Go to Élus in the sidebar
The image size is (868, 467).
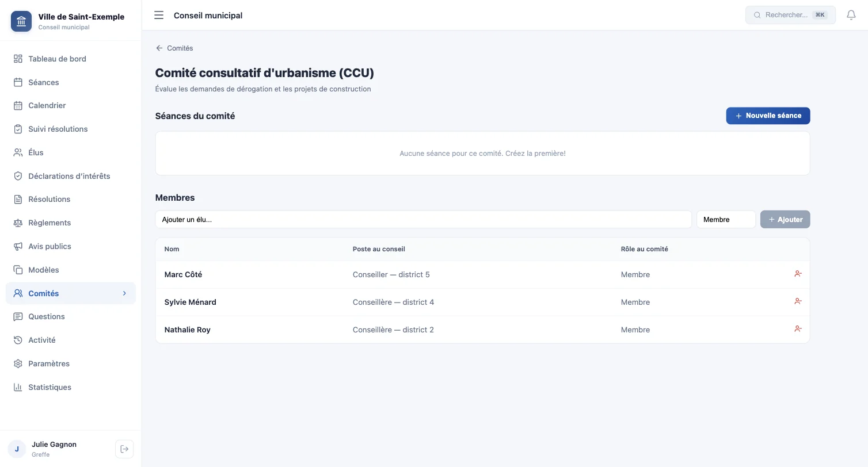coord(70,152)
